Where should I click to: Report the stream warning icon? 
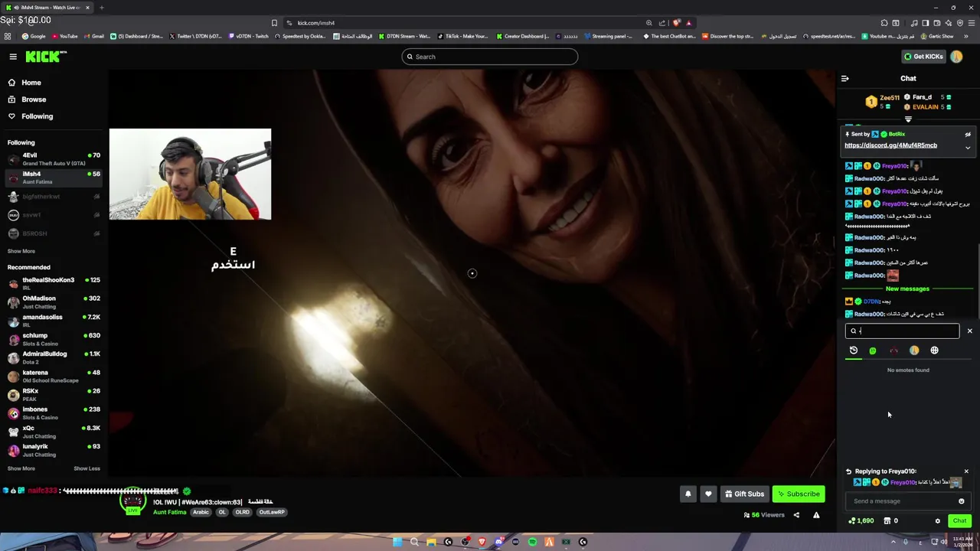click(x=816, y=515)
